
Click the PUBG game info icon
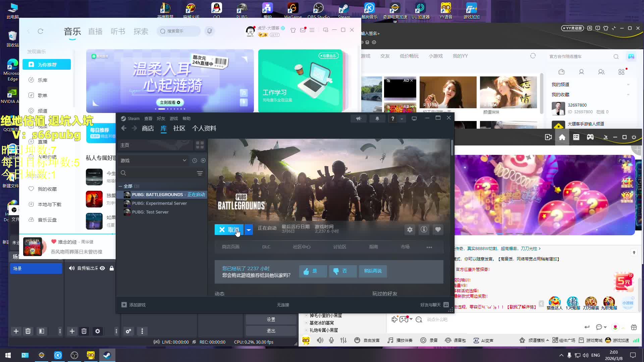[x=424, y=230]
